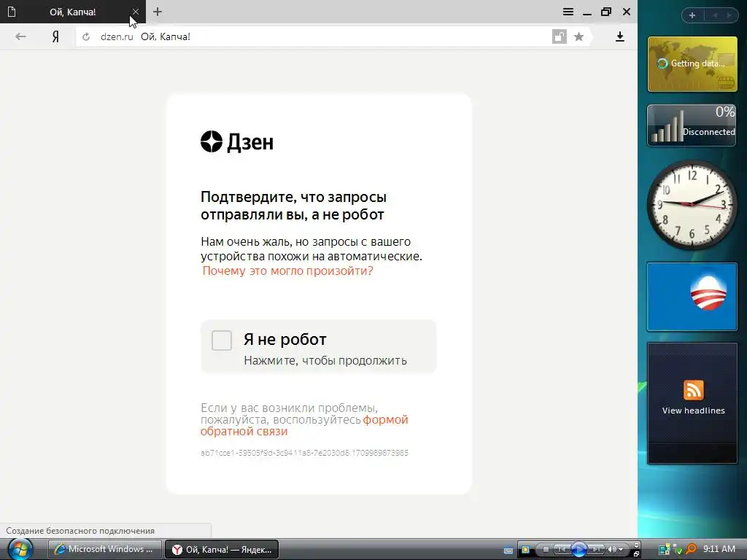Click the orange RSS feed icon
The width and height of the screenshot is (747, 560).
click(x=694, y=390)
